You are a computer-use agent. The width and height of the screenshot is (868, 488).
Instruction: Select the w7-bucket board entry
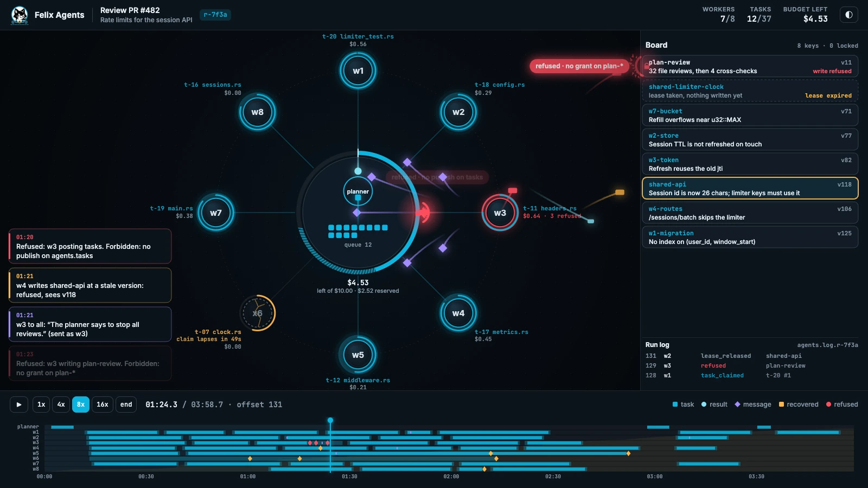coord(750,115)
